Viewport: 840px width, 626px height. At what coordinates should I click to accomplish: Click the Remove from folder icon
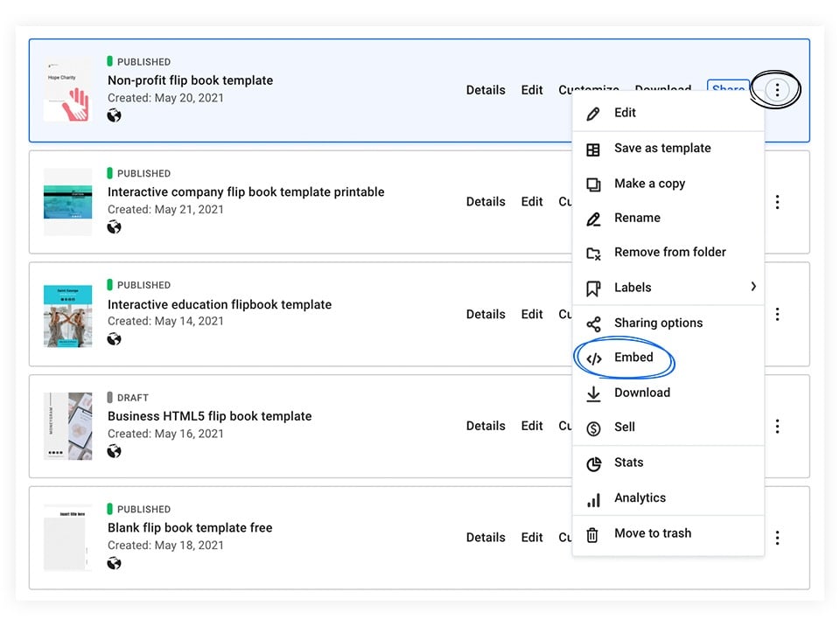point(593,254)
